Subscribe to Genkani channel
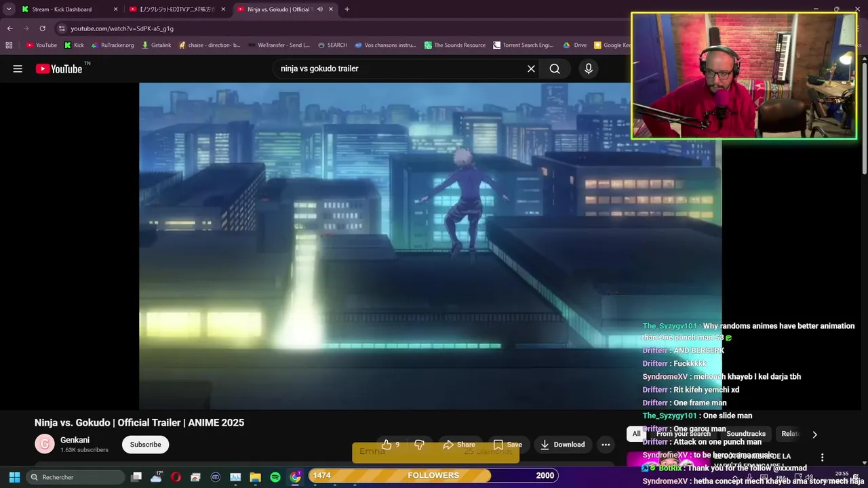Viewport: 868px width, 488px height. point(145,445)
